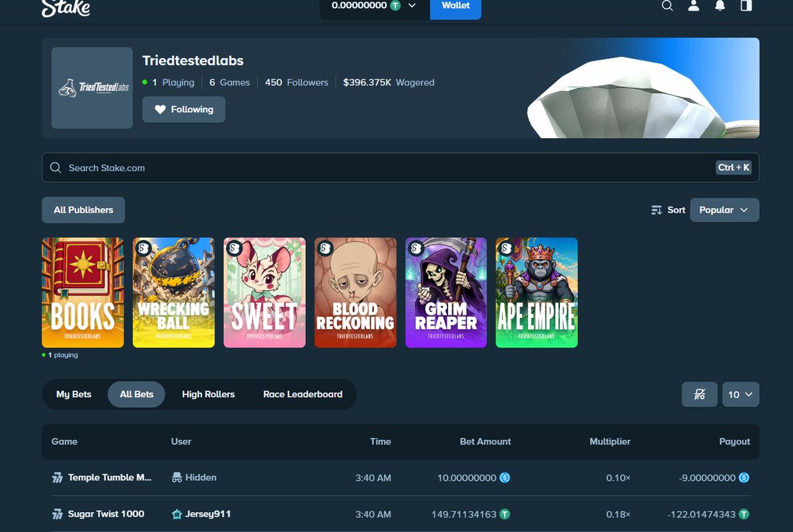Screen dimensions: 793x532
Task: Click the Ctrl + K shortcut badge
Action: [x=734, y=168]
